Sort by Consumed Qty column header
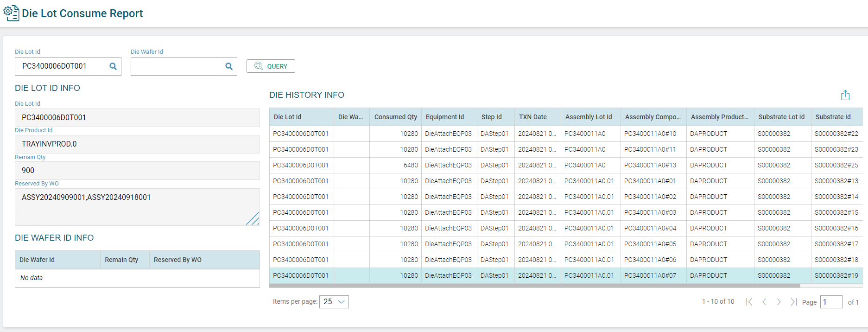 coord(395,117)
